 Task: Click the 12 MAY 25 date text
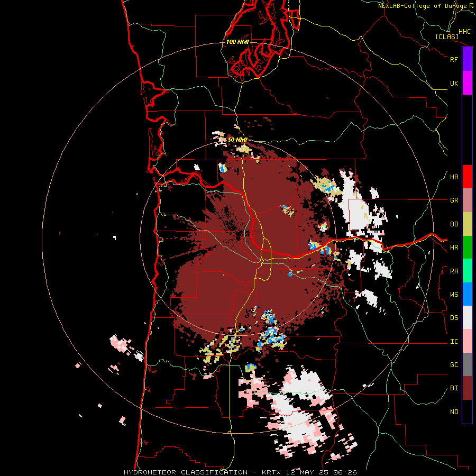click(x=306, y=472)
